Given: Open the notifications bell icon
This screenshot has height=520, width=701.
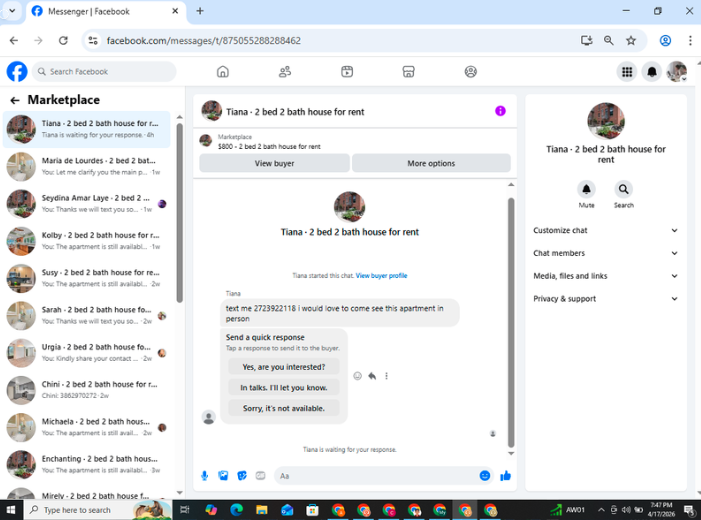Looking at the screenshot, I should click(652, 72).
